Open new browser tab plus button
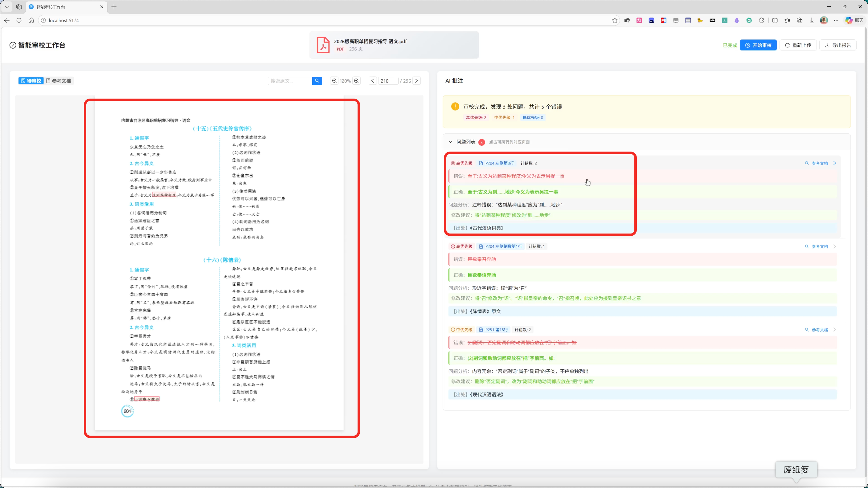Viewport: 868px width, 488px height. coord(114,7)
